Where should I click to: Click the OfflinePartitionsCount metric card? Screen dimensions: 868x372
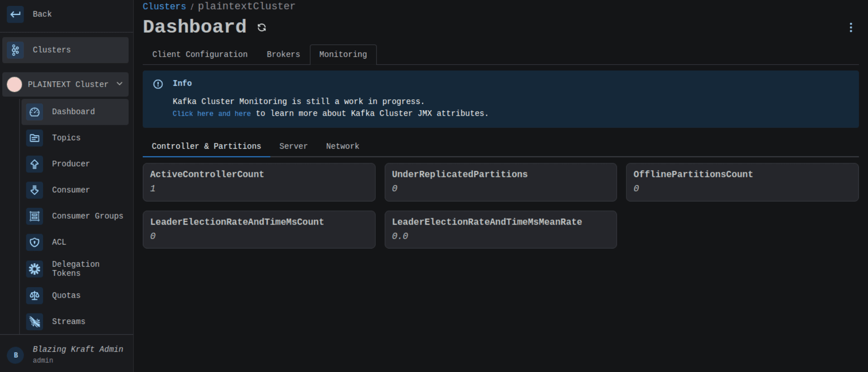[x=742, y=182]
